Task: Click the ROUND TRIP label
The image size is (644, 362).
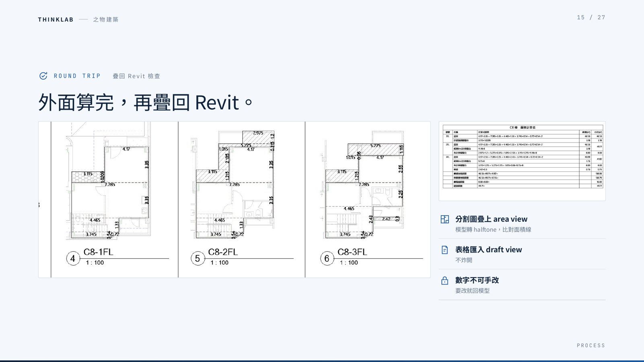Action: (x=77, y=76)
